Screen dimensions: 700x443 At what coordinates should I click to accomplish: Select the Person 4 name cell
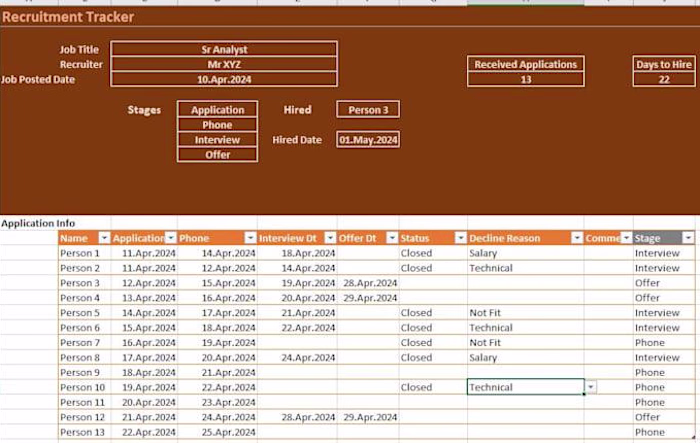(x=84, y=298)
